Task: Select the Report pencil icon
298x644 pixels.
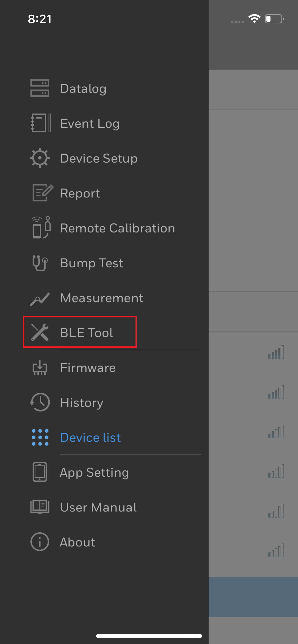Action: click(x=42, y=193)
